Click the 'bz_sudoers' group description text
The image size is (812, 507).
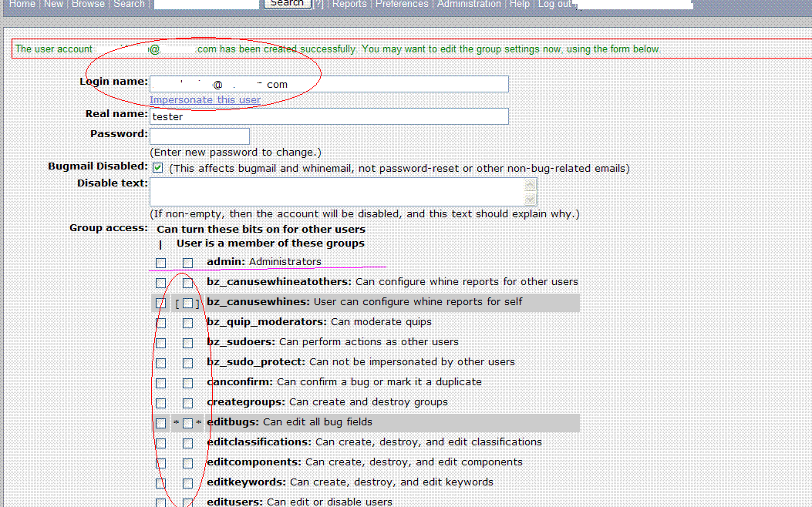point(332,342)
